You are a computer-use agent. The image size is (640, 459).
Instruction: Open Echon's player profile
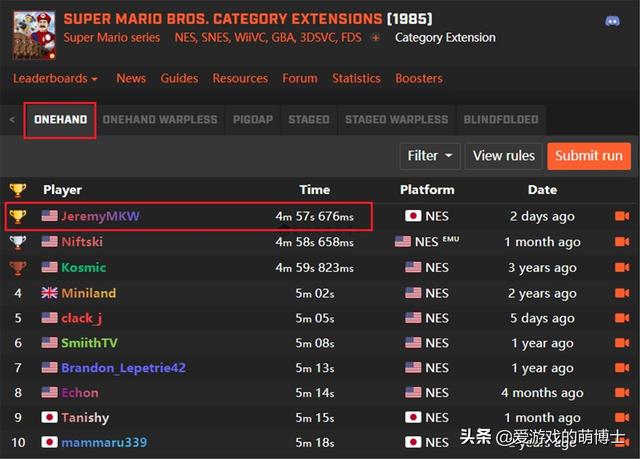coord(80,392)
